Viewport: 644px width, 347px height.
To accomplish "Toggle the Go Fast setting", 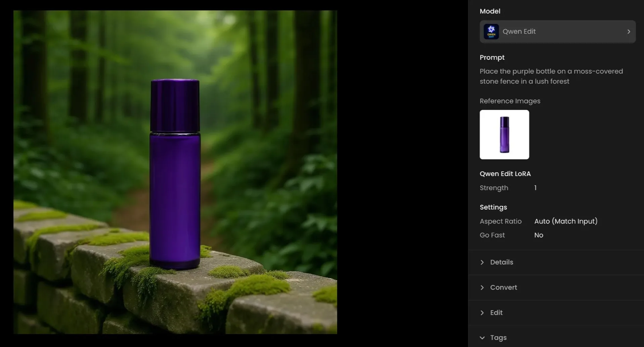I will pos(539,235).
